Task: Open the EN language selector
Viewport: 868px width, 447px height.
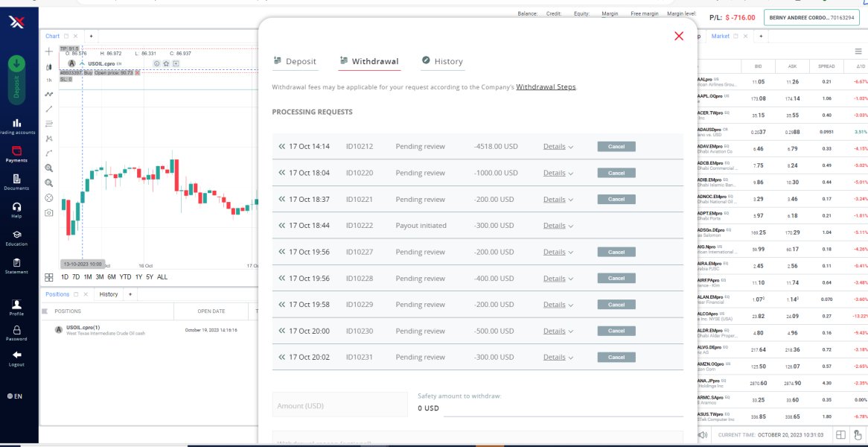Action: coord(15,396)
